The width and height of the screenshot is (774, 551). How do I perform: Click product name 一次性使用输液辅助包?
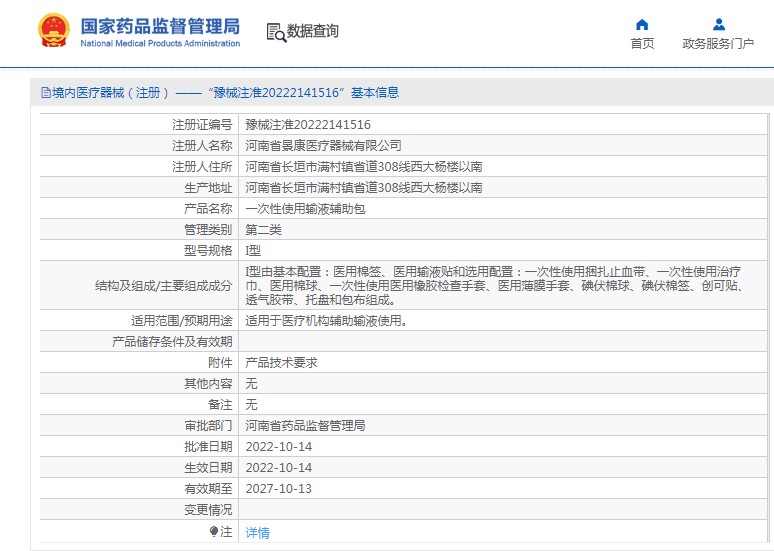[x=305, y=209]
